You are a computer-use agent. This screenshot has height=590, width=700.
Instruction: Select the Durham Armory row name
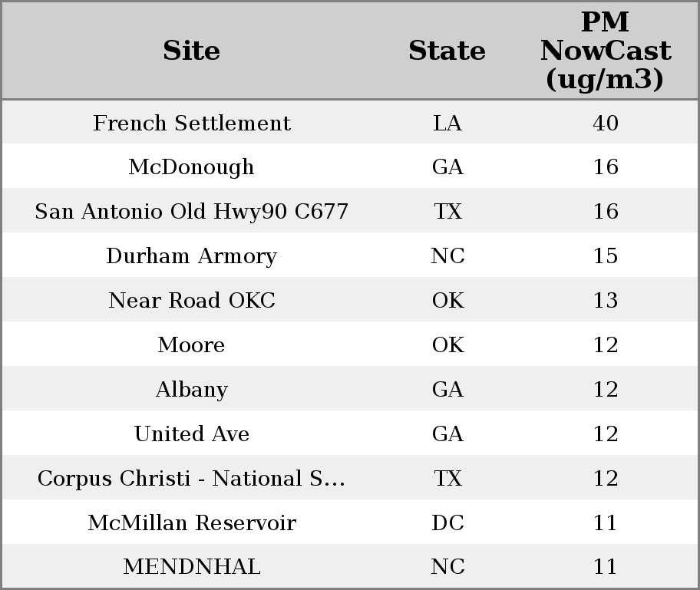(191, 256)
